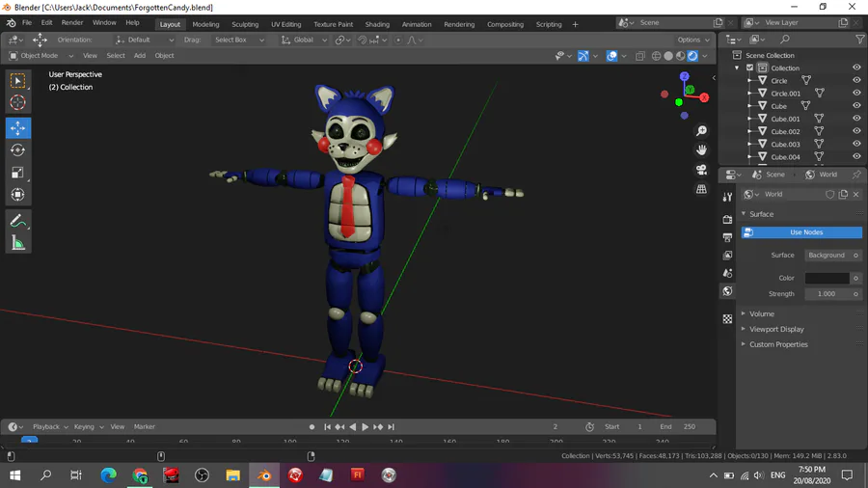The width and height of the screenshot is (868, 488).
Task: Select the Transform tool
Action: (17, 195)
